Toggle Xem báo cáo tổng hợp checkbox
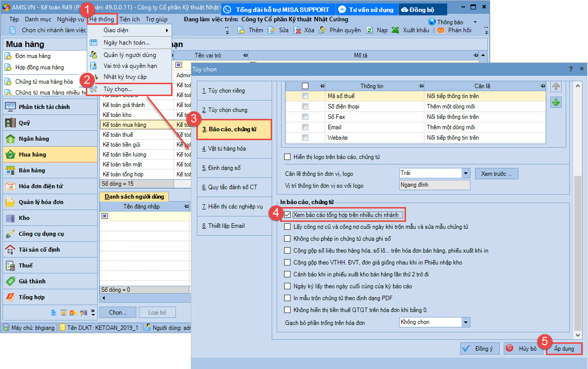 click(x=288, y=215)
